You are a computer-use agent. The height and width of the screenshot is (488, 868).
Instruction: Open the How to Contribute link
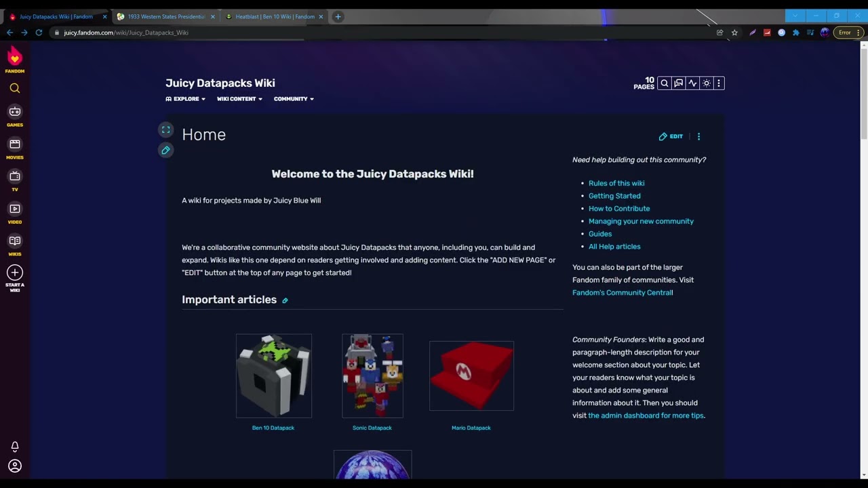619,209
